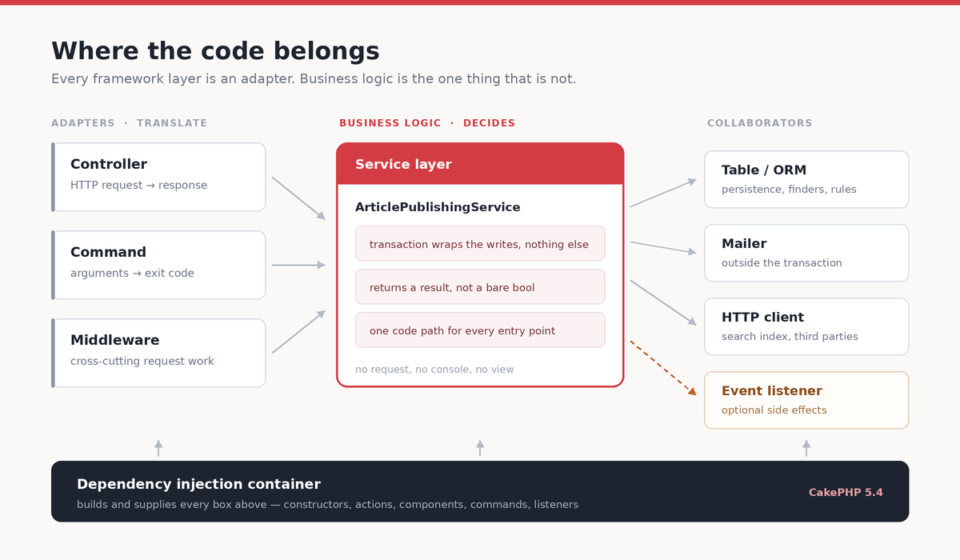
Task: Click the Mailer collaborator box
Action: (806, 253)
